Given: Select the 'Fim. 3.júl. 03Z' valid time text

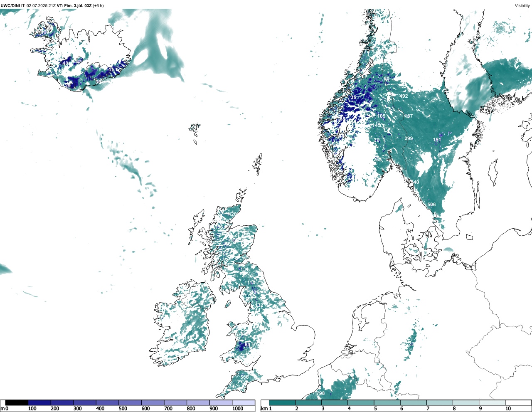Looking at the screenshot, I should click(77, 6).
